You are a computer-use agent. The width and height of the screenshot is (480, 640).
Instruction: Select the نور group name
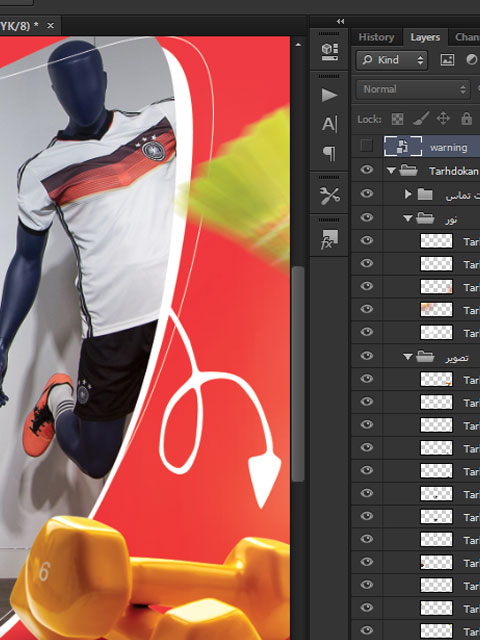[x=451, y=220]
